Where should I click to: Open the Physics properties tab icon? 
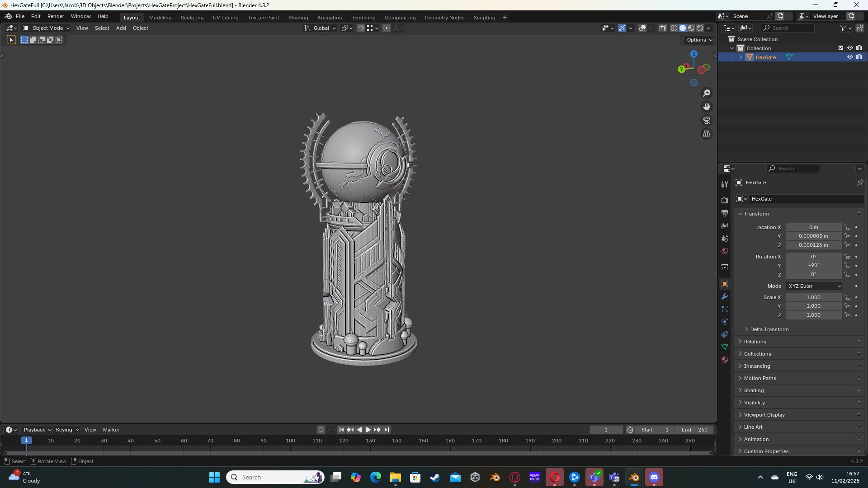pyautogui.click(x=725, y=322)
